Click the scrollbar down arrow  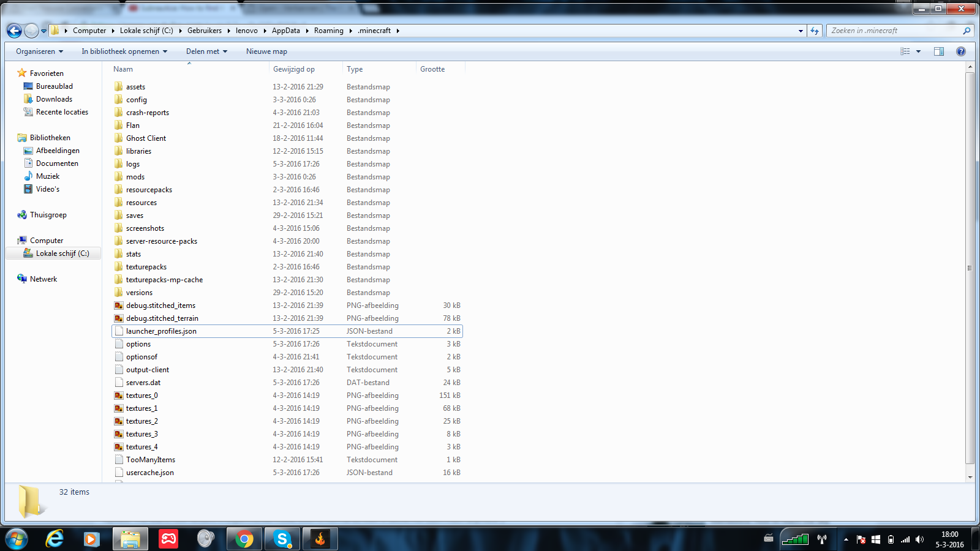pyautogui.click(x=970, y=477)
